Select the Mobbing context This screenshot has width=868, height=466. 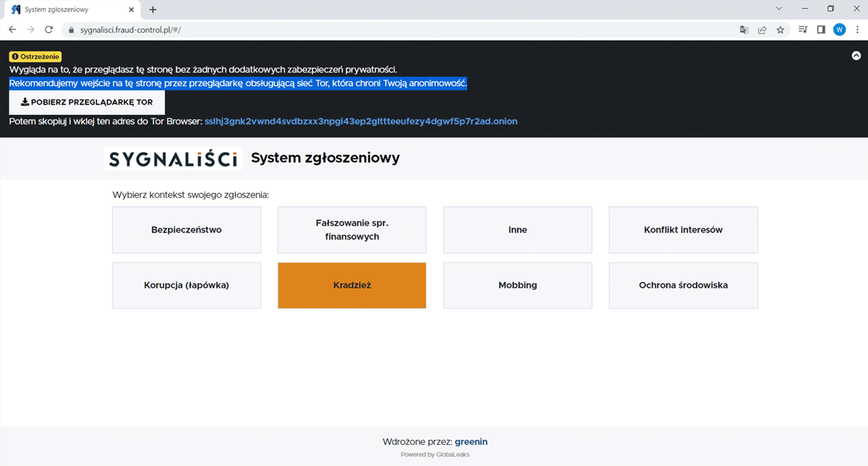point(517,286)
